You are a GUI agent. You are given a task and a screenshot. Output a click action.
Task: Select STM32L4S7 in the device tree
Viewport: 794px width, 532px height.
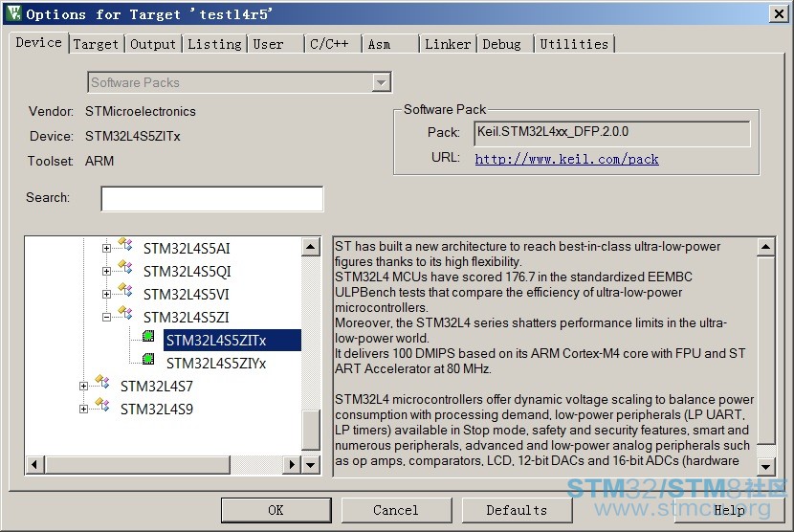[157, 387]
